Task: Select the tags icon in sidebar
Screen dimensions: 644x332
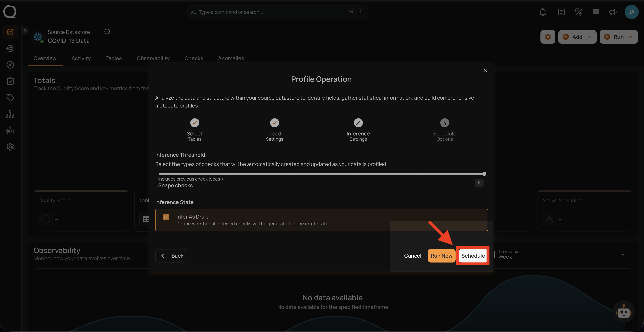Action: point(10,97)
